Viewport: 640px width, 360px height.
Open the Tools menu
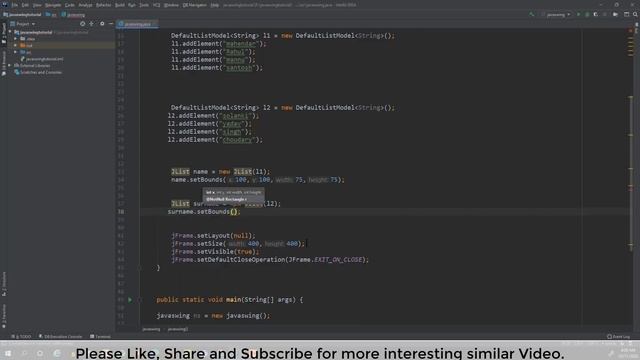[144, 5]
